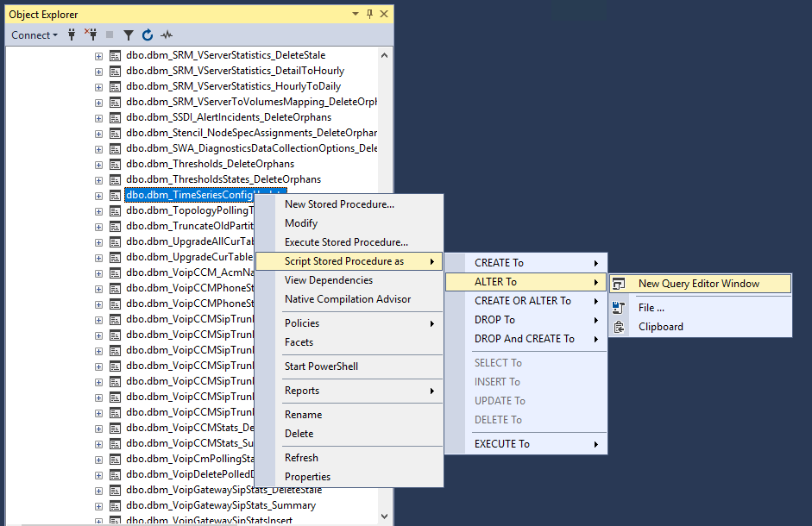Click the Clipboard icon in submenu
Screen dimensions: 812x526
[619, 327]
